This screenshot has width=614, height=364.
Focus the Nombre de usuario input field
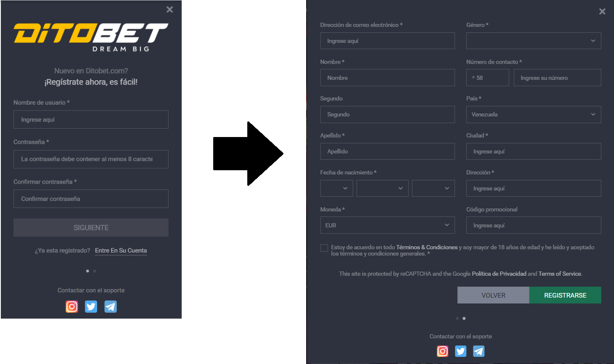tap(91, 119)
